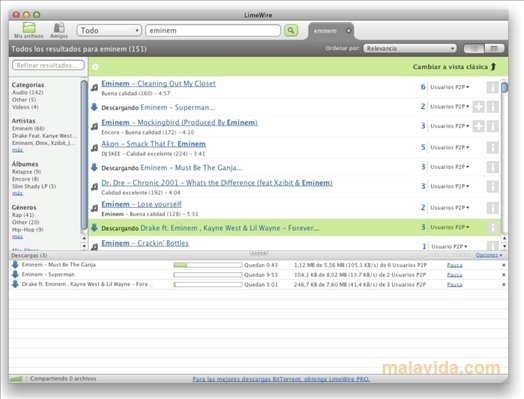Open Eminem - Lose yourself result link
524x399 pixels.
tap(142, 204)
